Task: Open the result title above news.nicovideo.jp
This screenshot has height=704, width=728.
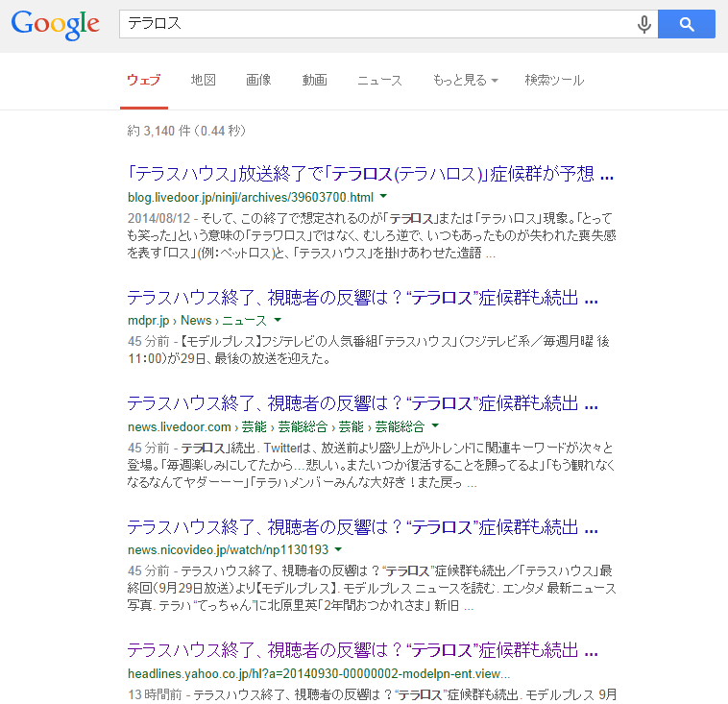Action: click(363, 527)
